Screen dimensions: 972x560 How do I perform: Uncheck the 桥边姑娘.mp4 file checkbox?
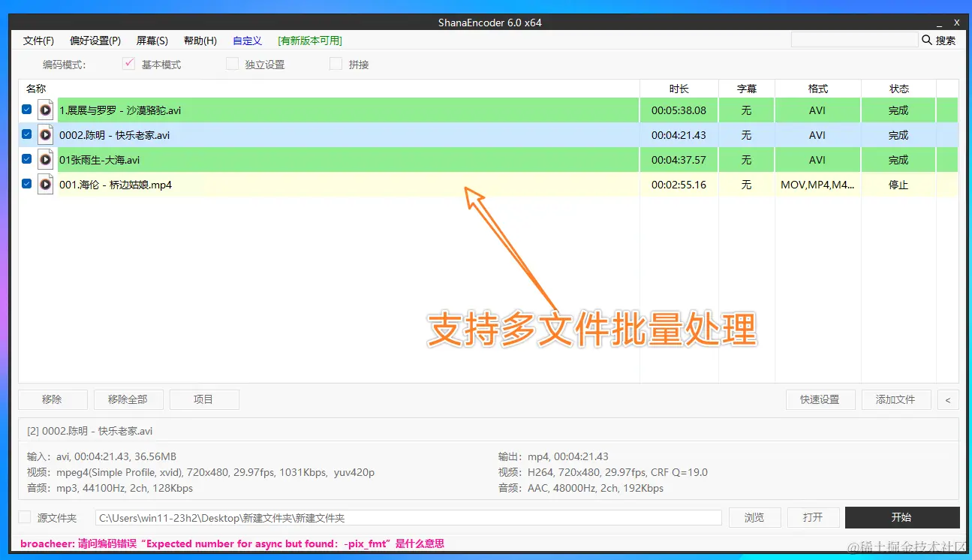(x=27, y=184)
